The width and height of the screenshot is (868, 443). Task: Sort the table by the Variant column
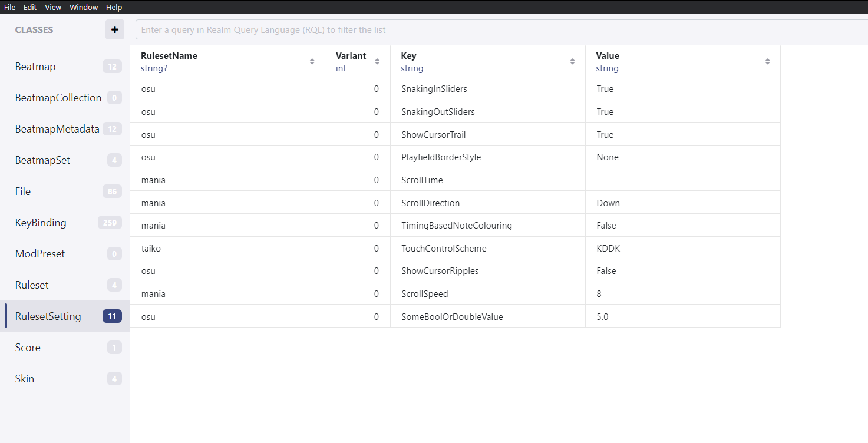tap(378, 61)
